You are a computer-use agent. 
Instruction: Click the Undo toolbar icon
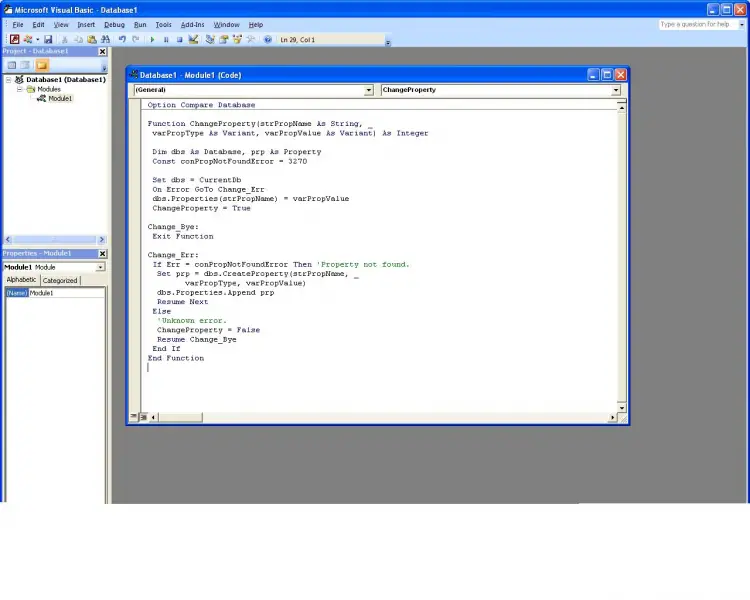(x=122, y=39)
